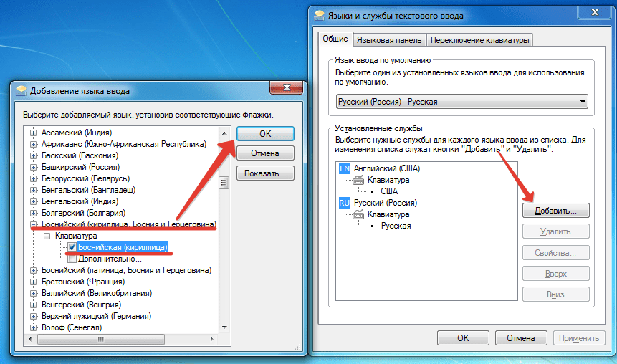Collapse the Клавиатура node under Боснийский
Image resolution: width=617 pixels, height=364 pixels.
click(x=47, y=236)
